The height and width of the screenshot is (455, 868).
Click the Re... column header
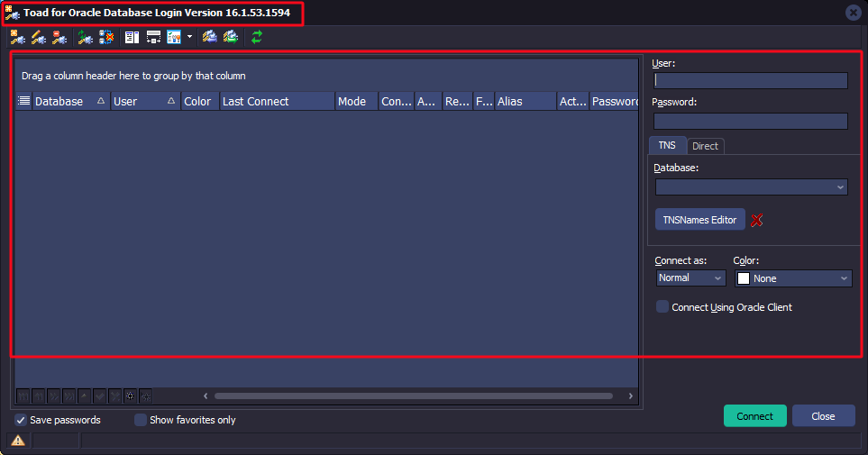pos(457,101)
